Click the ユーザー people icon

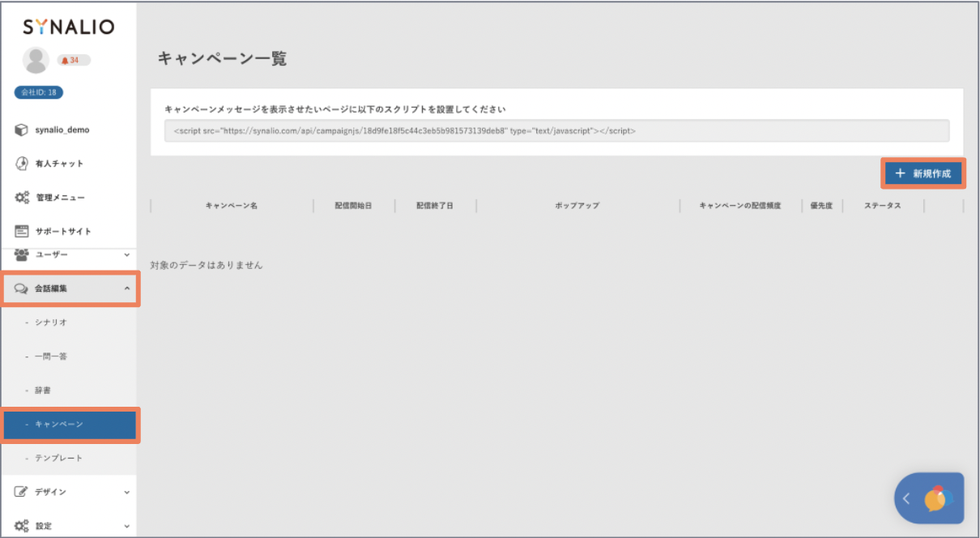tap(22, 254)
